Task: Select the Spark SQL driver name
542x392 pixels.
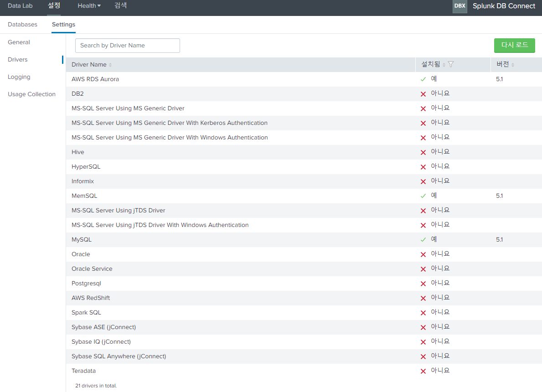Action: (x=87, y=313)
